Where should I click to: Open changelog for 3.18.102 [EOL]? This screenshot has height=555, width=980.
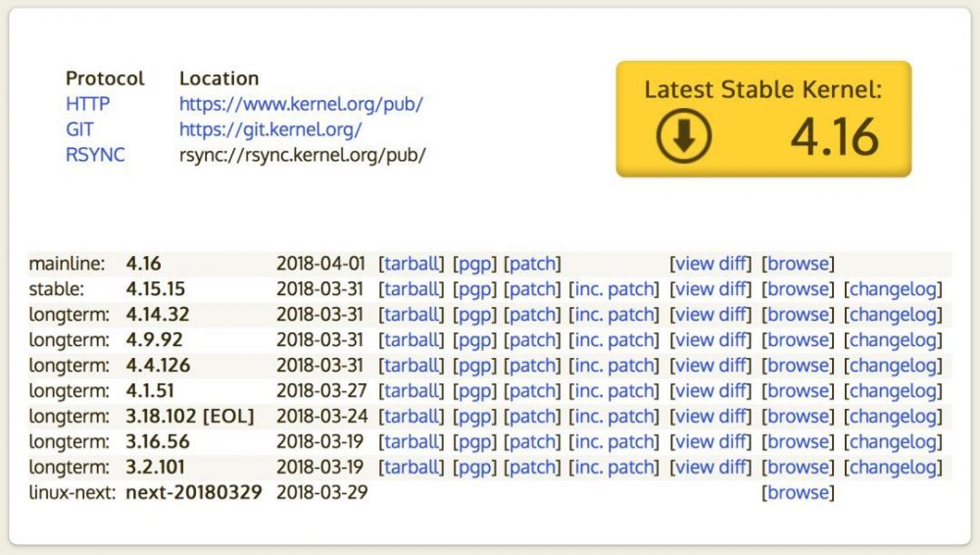(x=893, y=416)
